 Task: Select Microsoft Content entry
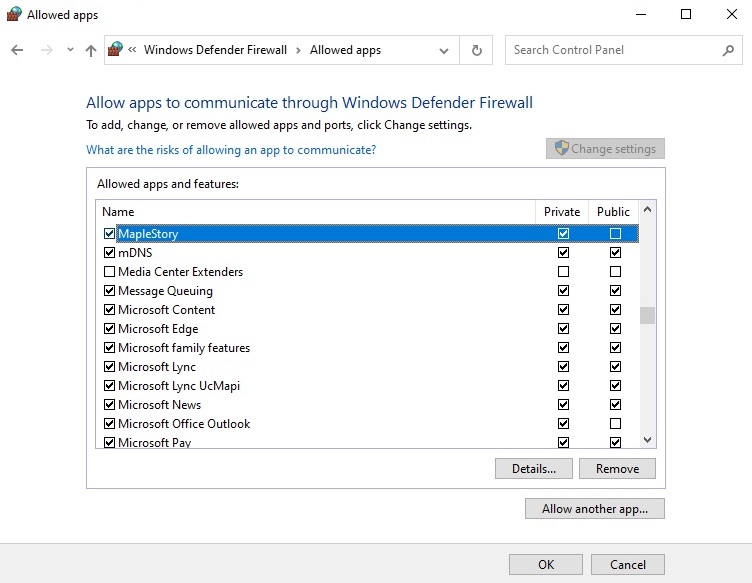click(x=166, y=310)
